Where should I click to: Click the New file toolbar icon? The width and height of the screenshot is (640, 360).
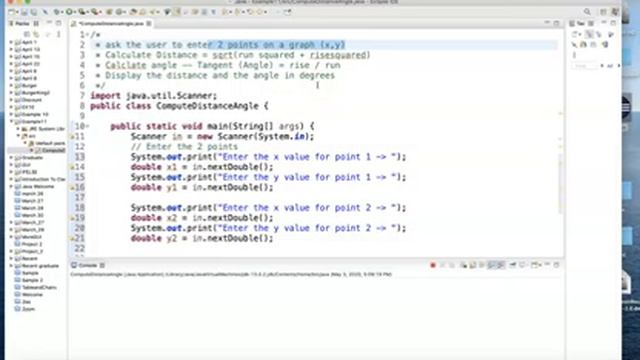12,12
